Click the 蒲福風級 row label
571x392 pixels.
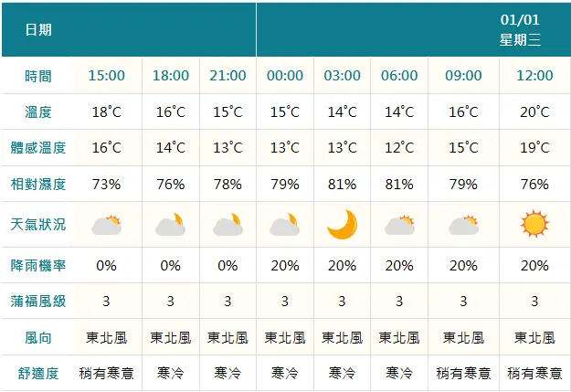pos(38,302)
